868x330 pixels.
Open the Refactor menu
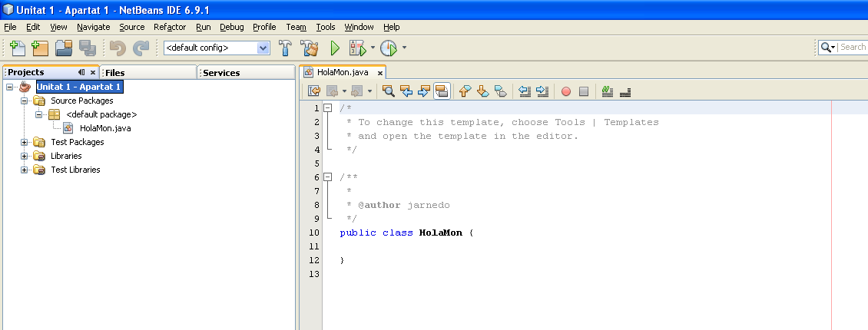(170, 27)
